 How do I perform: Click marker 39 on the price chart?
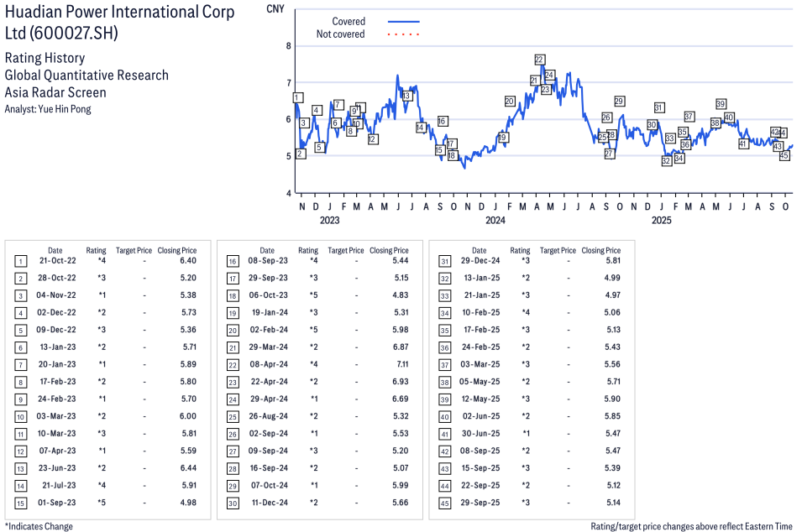[721, 104]
